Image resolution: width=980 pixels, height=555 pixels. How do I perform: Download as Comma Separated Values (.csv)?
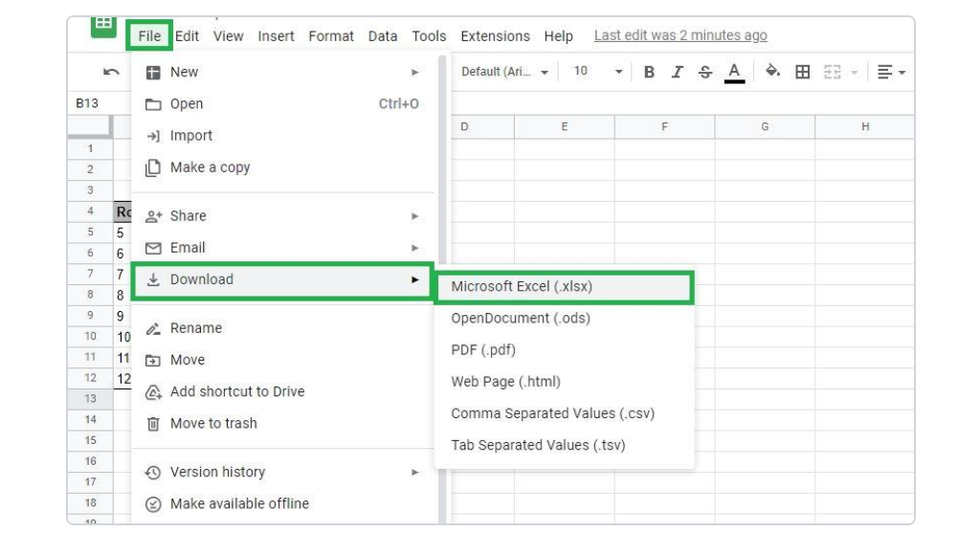565,413
